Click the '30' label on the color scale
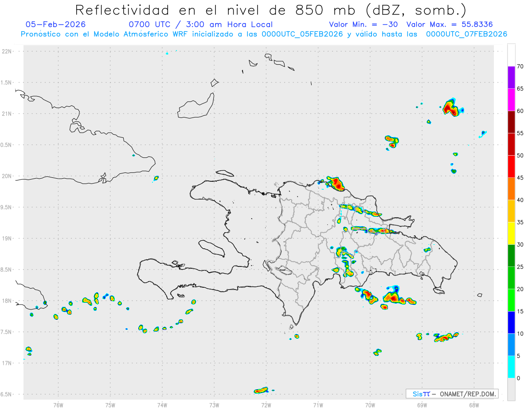532x411 pixels. [x=520, y=245]
